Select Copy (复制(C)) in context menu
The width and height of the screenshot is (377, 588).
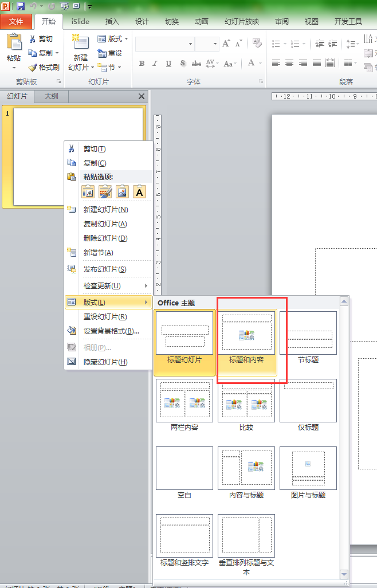click(x=109, y=163)
